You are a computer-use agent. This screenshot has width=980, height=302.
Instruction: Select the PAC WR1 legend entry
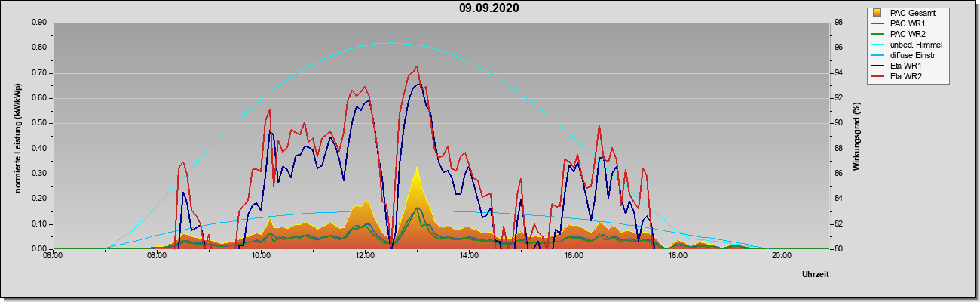tap(906, 23)
